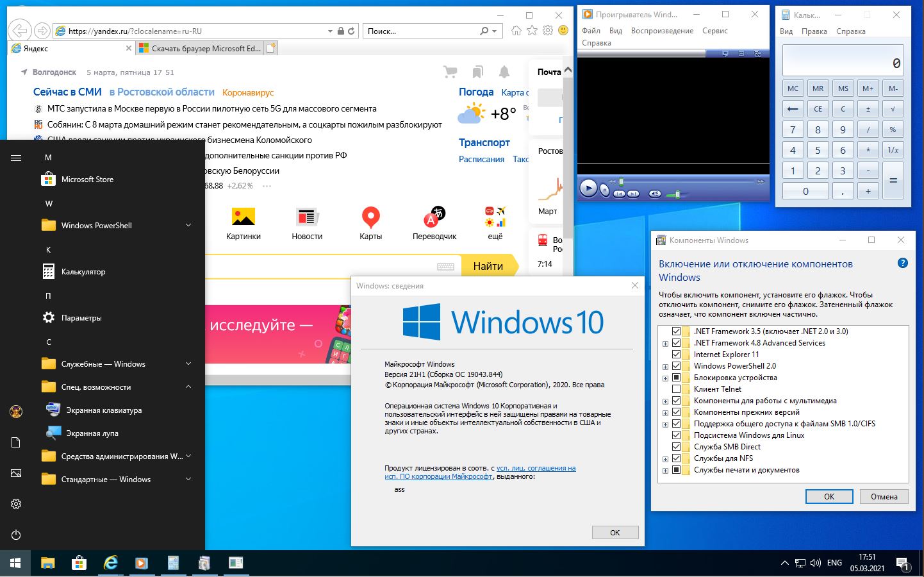Launch Экранная клавиатура from Start menu
Screen dimensions: 924x577
tap(104, 410)
